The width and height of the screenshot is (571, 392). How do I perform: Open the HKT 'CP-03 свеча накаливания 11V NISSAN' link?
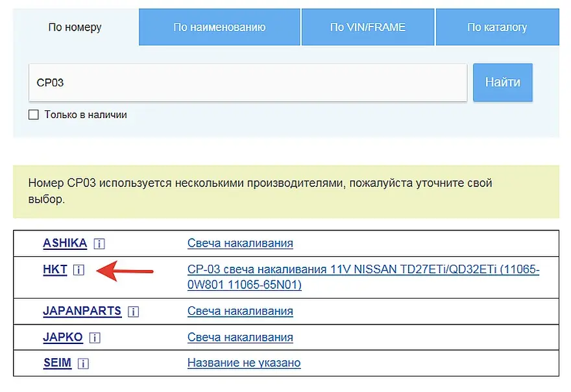(x=363, y=277)
